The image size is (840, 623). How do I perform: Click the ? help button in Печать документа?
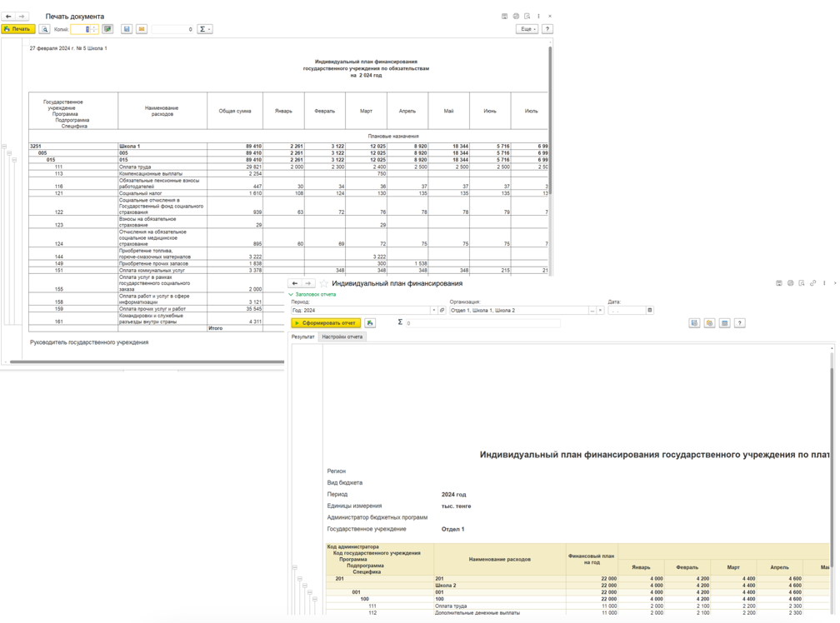[547, 29]
